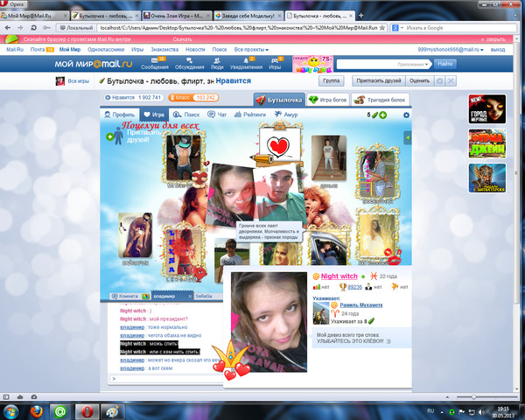This screenshot has height=420, width=525.
Task: Open Почта in top navigation
Action: pyautogui.click(x=38, y=50)
